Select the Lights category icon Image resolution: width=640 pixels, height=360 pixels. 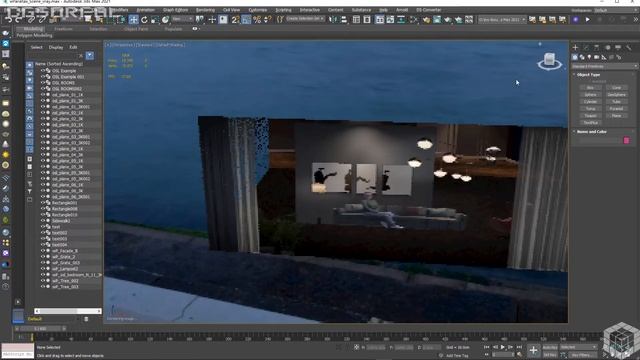point(589,57)
